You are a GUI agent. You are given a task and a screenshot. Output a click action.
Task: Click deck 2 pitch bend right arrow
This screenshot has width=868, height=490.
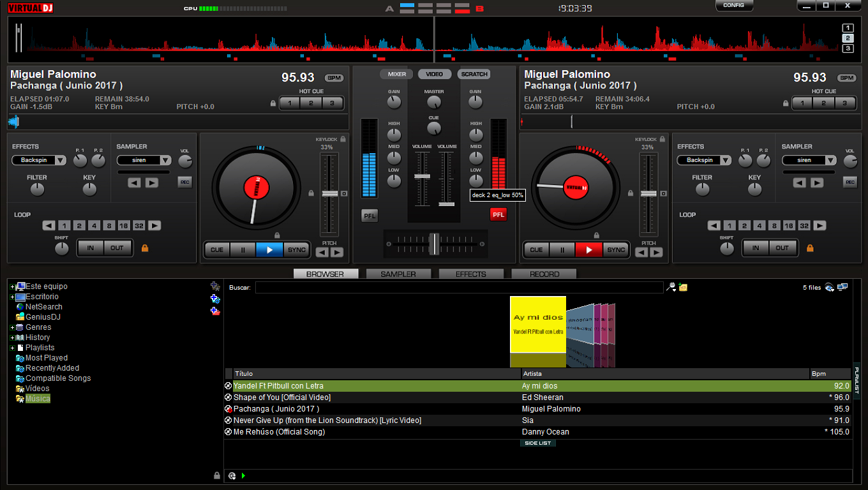click(656, 252)
